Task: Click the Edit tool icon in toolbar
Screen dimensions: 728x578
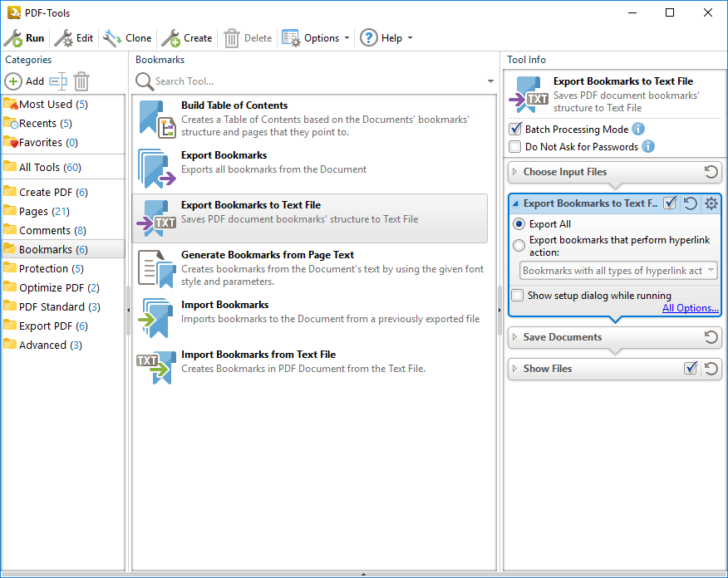Action: (63, 38)
